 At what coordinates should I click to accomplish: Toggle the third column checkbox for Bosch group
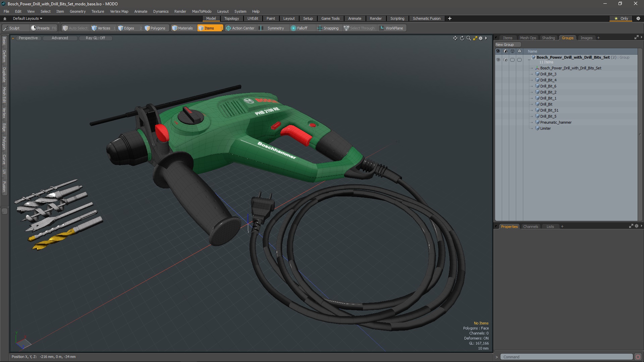click(x=512, y=60)
